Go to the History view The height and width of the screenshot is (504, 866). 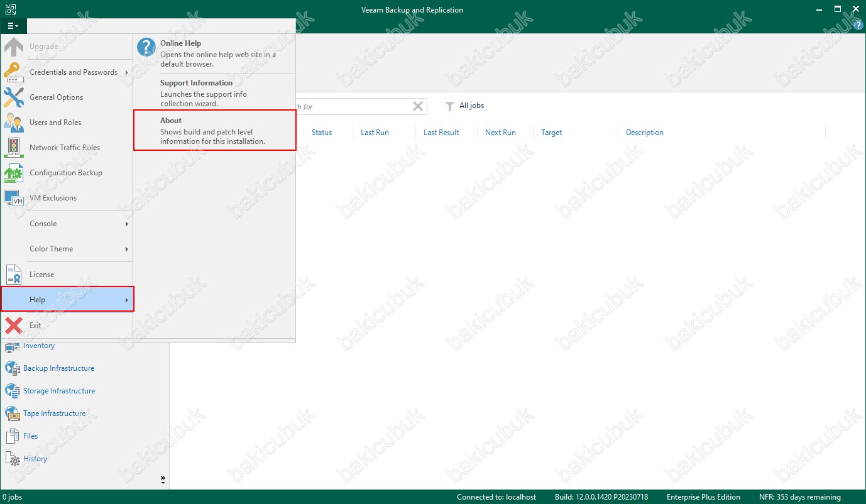35,459
